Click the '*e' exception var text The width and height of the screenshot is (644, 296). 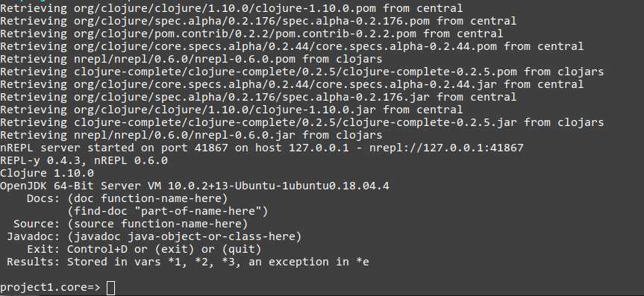click(363, 262)
